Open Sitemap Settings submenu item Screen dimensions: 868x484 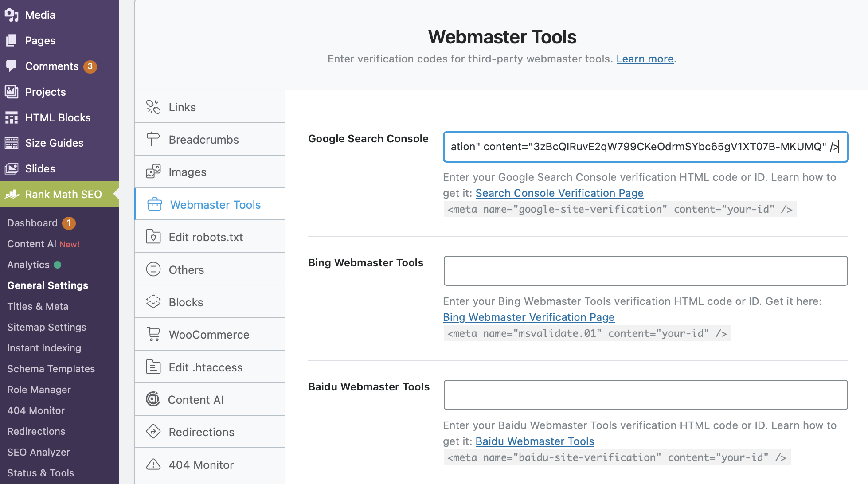(47, 327)
